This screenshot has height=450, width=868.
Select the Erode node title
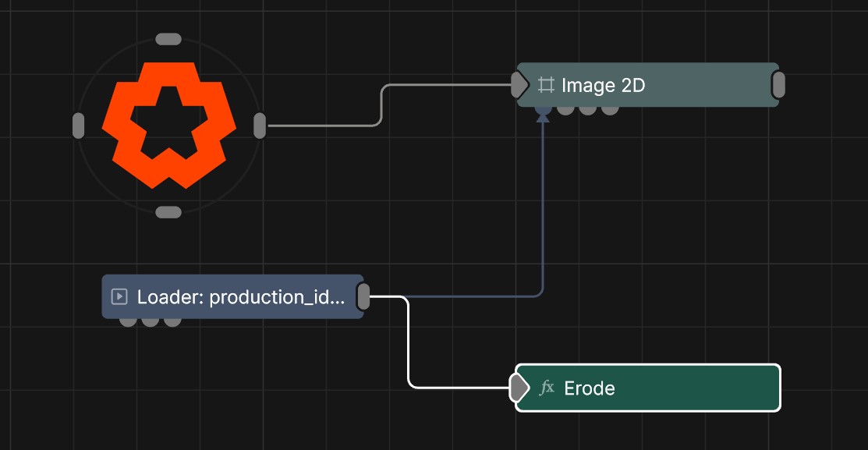[x=590, y=388]
